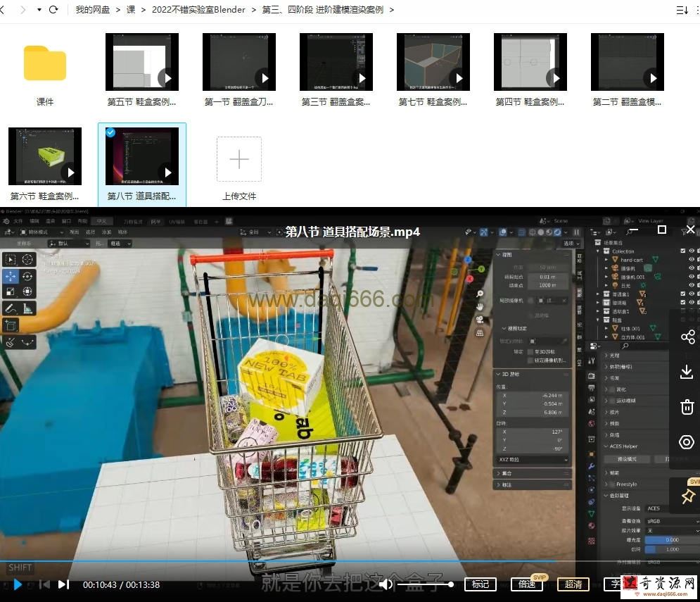The height and width of the screenshot is (602, 700).
Task: Expand the 普通盒1 collection arrow
Action: tap(598, 294)
